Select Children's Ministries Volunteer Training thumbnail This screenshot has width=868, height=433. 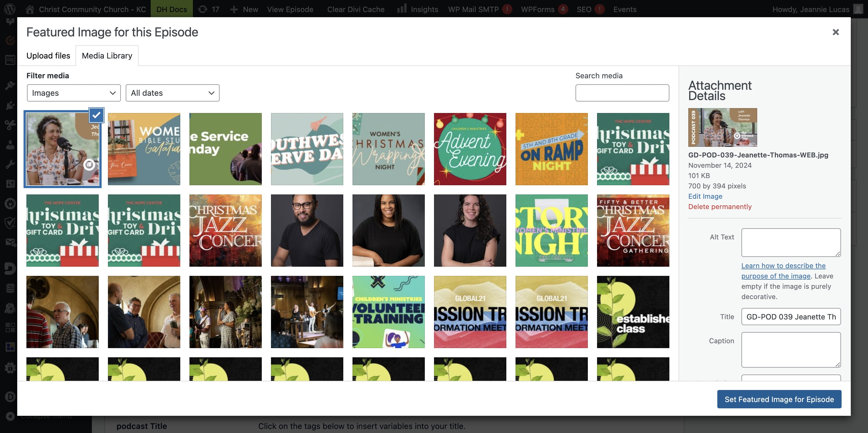click(x=389, y=312)
